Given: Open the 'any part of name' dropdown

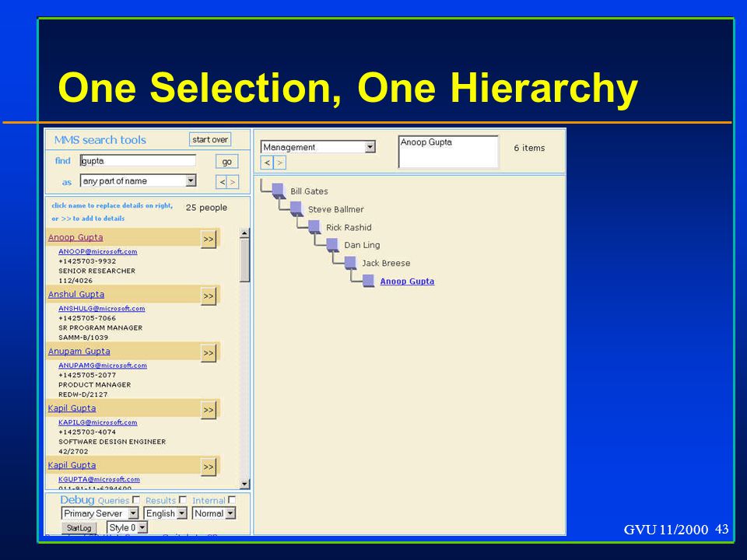Looking at the screenshot, I should pyautogui.click(x=139, y=181).
